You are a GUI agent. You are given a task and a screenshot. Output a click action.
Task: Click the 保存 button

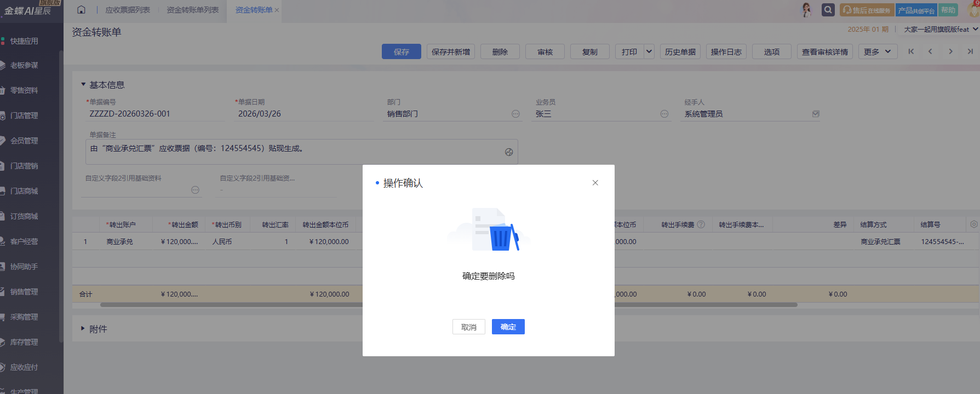[402, 51]
